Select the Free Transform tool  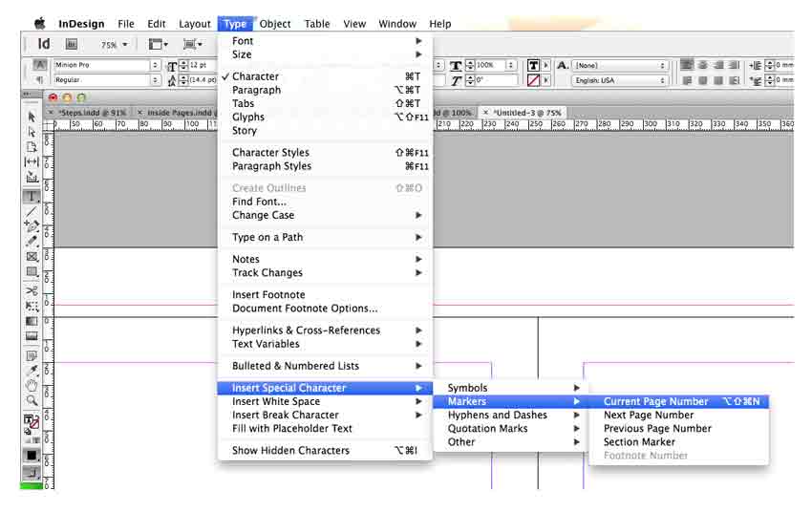pos(32,306)
